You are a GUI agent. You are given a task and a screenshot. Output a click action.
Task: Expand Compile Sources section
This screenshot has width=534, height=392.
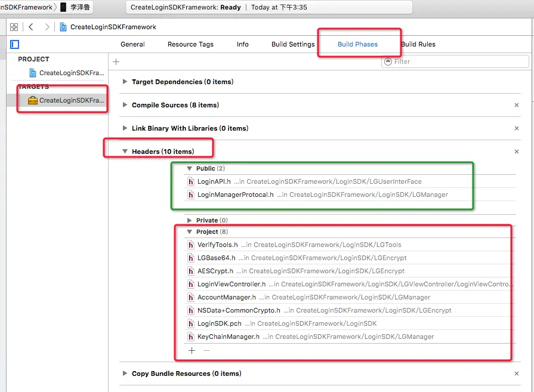125,105
